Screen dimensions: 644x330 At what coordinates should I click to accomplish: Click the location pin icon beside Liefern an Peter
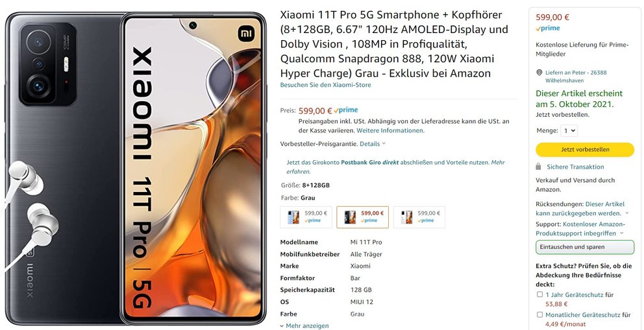point(539,73)
